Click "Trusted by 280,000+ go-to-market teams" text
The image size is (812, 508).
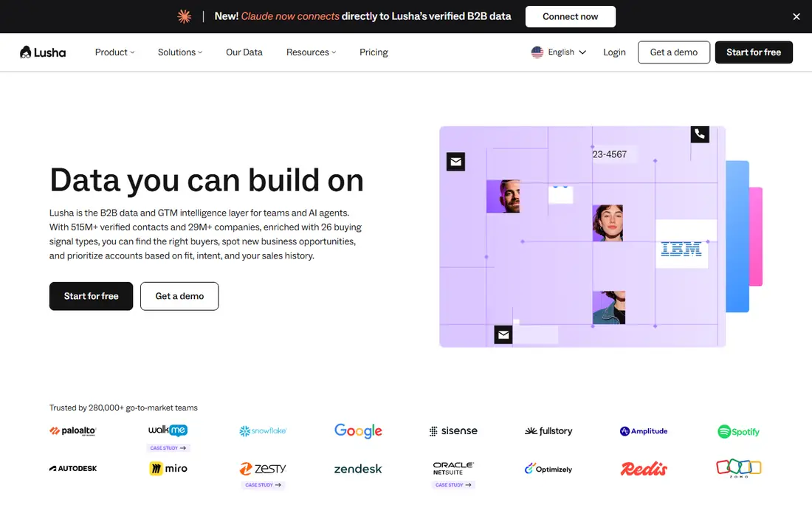coord(123,408)
